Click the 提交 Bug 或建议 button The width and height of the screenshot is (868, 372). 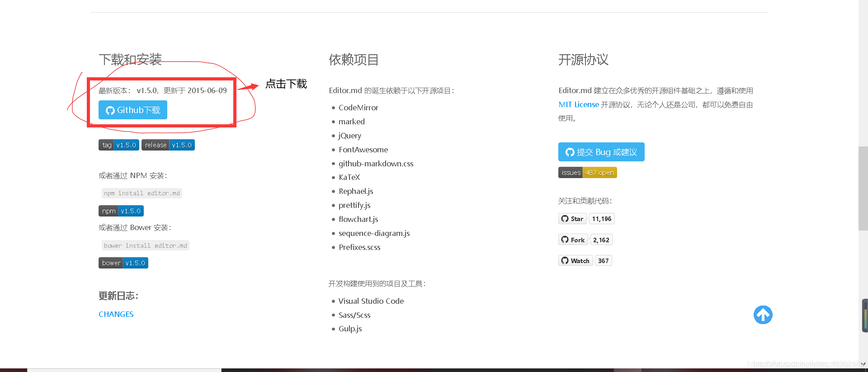click(601, 152)
